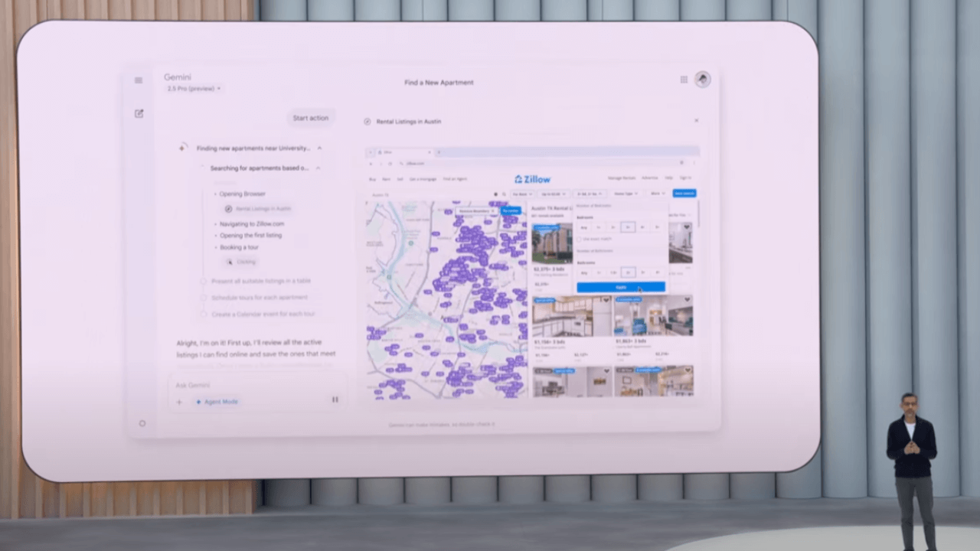Select the Zillow browser tab
The height and width of the screenshot is (551, 980).
[x=404, y=152]
